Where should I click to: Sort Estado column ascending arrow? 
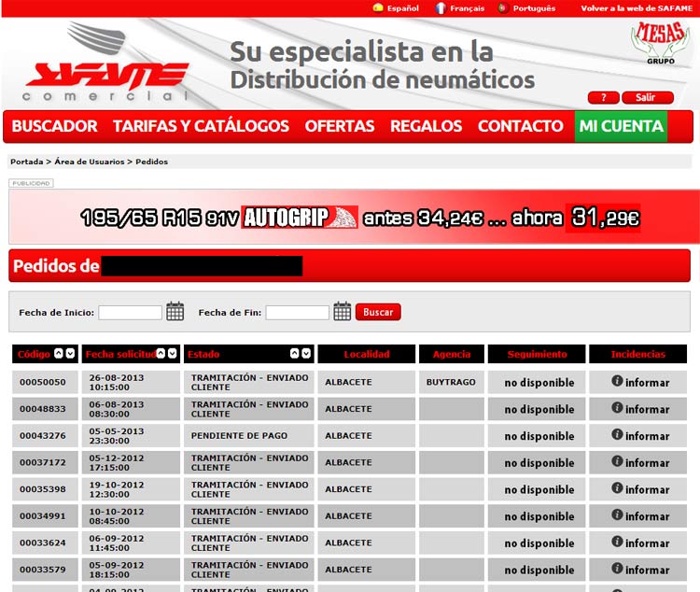(294, 353)
